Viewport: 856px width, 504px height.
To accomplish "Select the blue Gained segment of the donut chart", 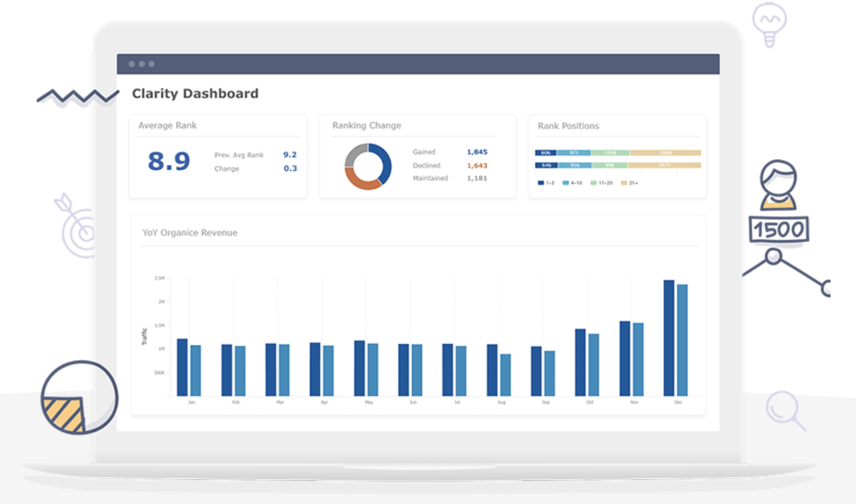I will (x=385, y=162).
